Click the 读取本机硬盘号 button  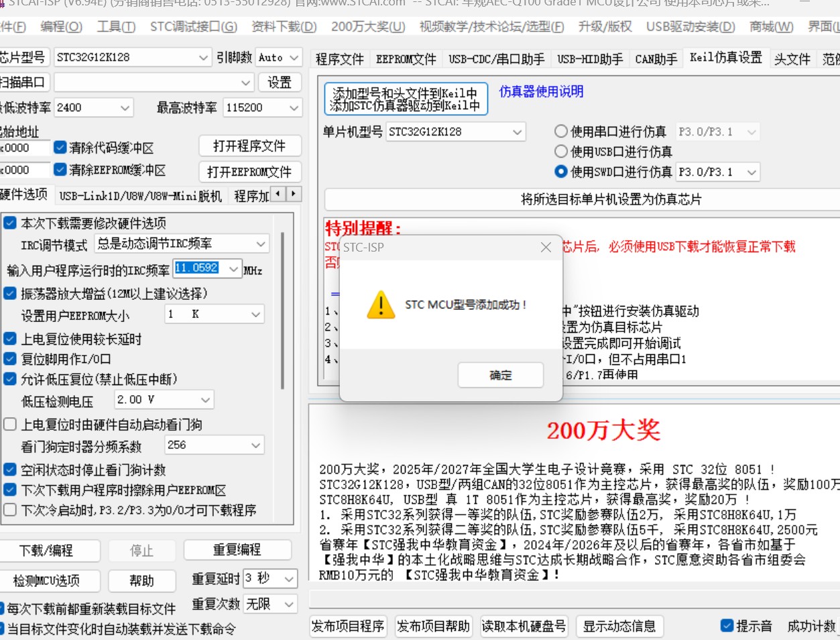524,626
